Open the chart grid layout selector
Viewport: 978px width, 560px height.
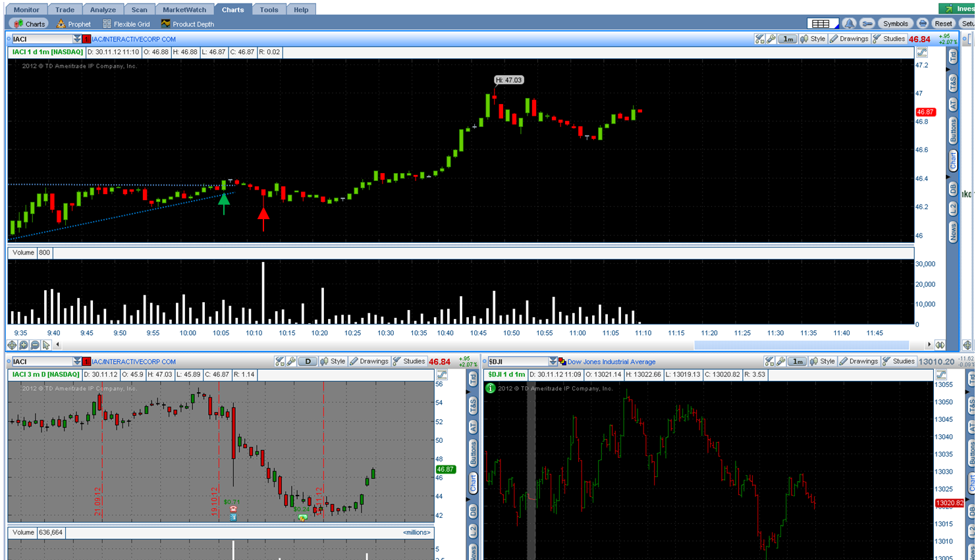tap(822, 24)
